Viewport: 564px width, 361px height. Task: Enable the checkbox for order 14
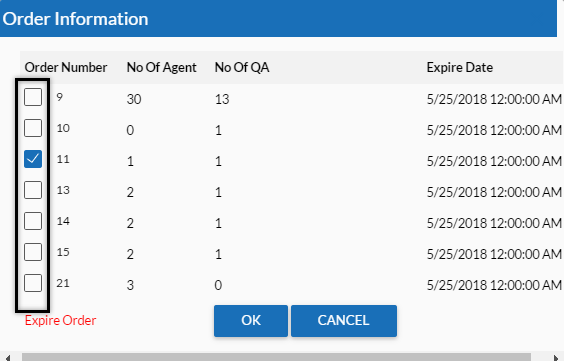point(33,221)
